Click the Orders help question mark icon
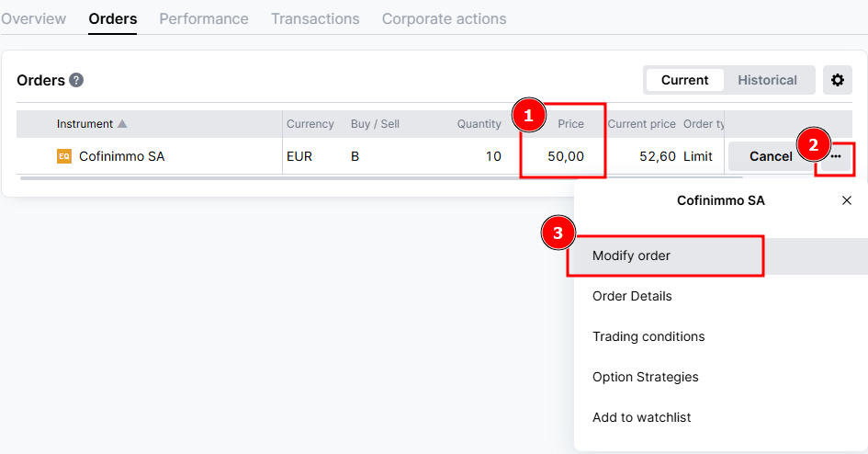This screenshot has width=868, height=454. tap(76, 80)
